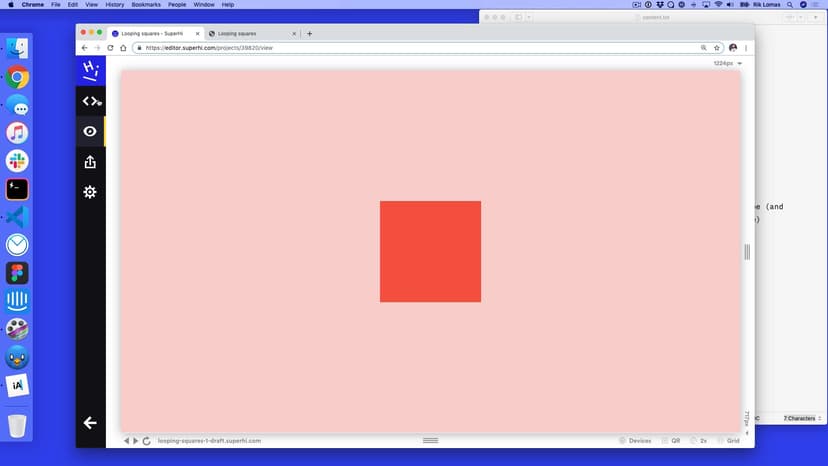Click the back arrow at sidebar bottom

90,423
